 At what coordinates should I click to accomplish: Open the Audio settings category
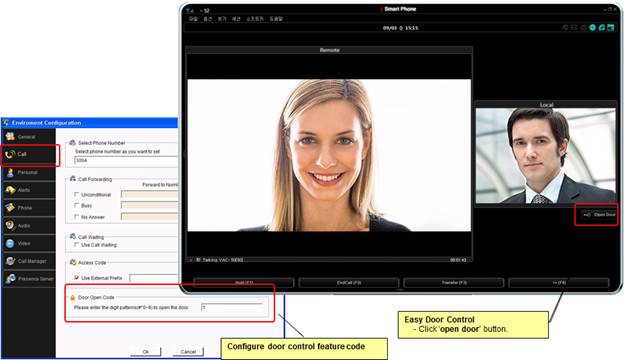tap(28, 226)
